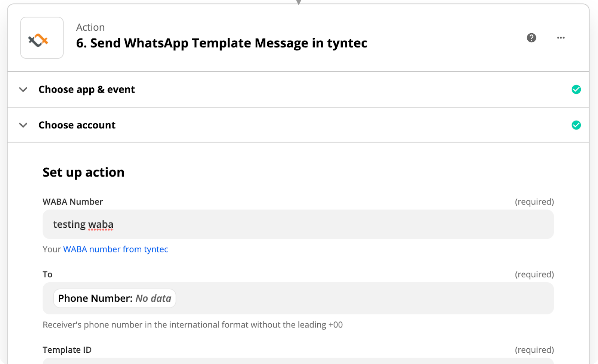The width and height of the screenshot is (598, 364).
Task: Click the Action label above the title
Action: tap(90, 27)
